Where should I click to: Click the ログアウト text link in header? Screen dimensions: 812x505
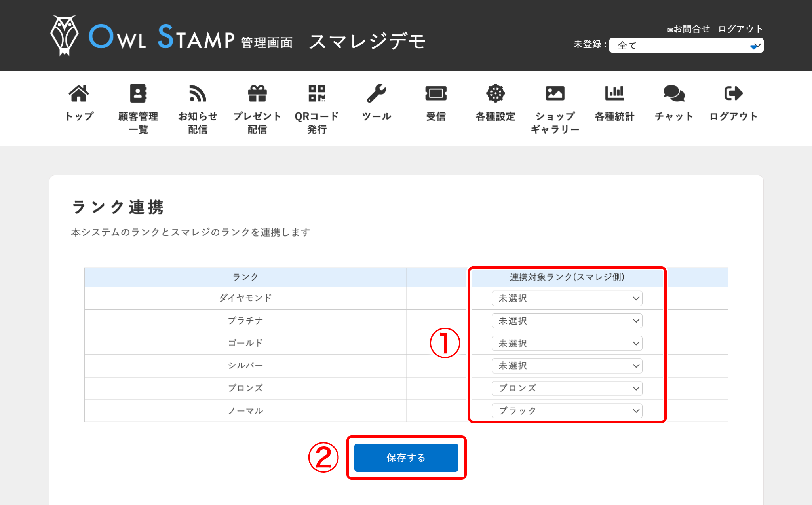(740, 29)
